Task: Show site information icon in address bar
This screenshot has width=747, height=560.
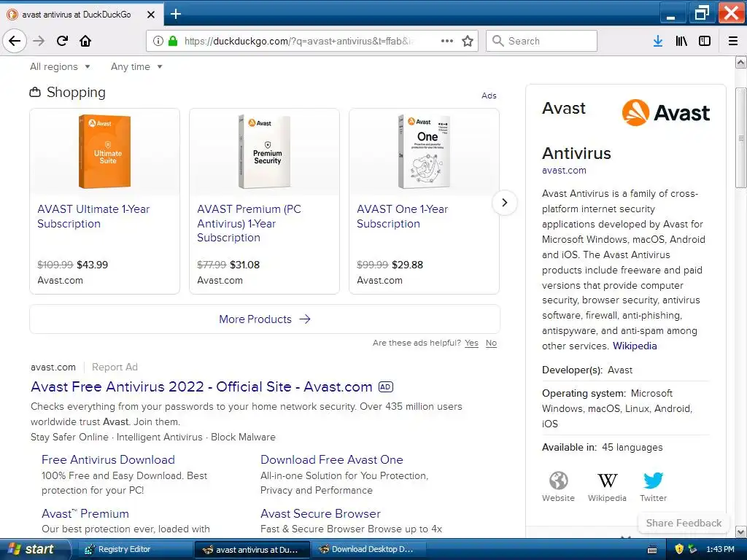Action: [158, 41]
